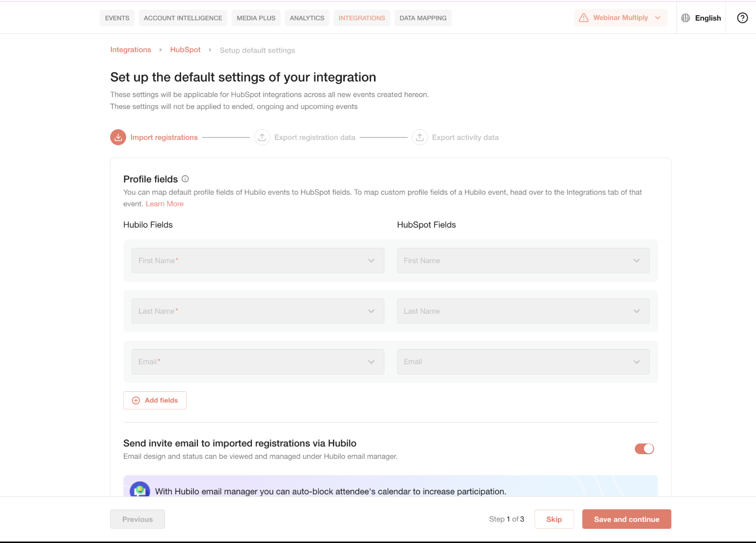756x543 pixels.
Task: Go to Account Intelligence tab
Action: (183, 18)
